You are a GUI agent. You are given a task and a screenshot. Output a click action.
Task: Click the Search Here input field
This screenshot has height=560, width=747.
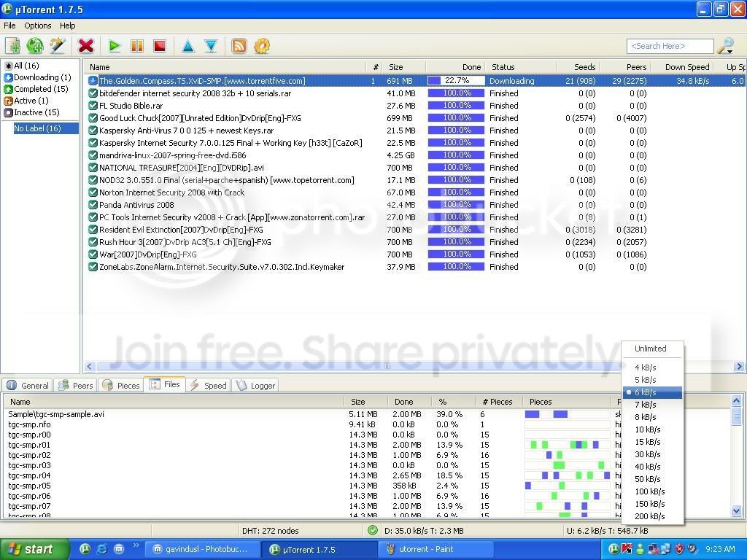pos(670,46)
